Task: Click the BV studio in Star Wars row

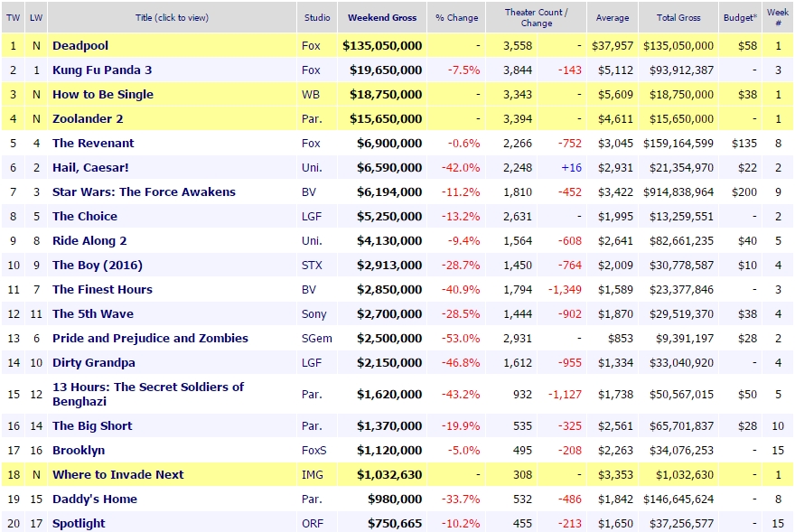Action: point(309,191)
